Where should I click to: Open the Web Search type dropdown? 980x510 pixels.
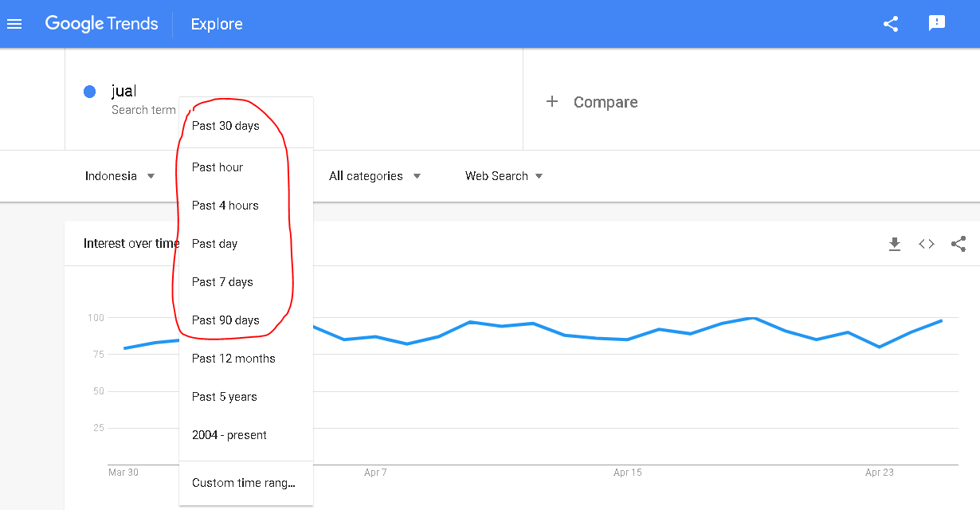pos(504,176)
